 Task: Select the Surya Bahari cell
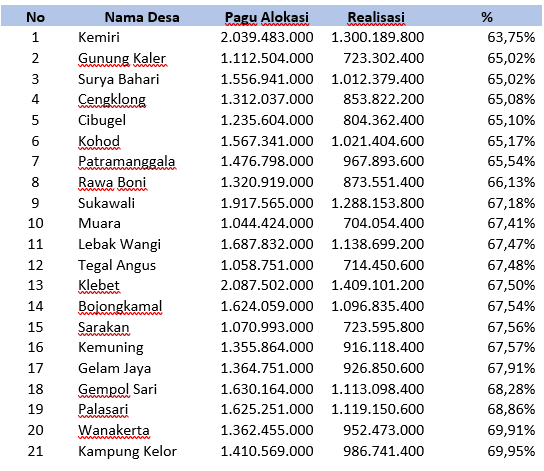coord(119,79)
